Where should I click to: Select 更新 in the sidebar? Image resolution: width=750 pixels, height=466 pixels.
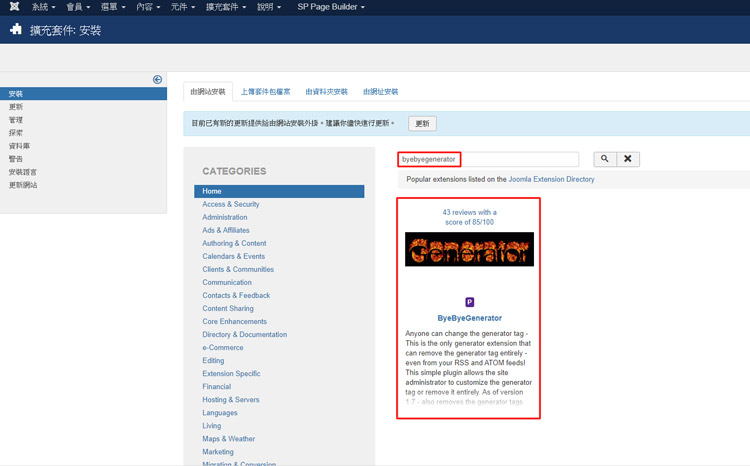point(16,107)
